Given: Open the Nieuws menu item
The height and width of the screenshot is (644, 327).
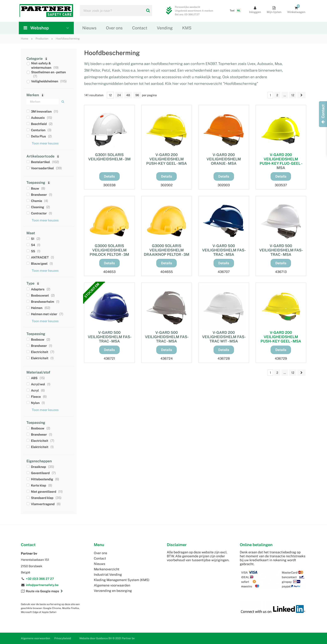Looking at the screenshot, I should click(89, 28).
